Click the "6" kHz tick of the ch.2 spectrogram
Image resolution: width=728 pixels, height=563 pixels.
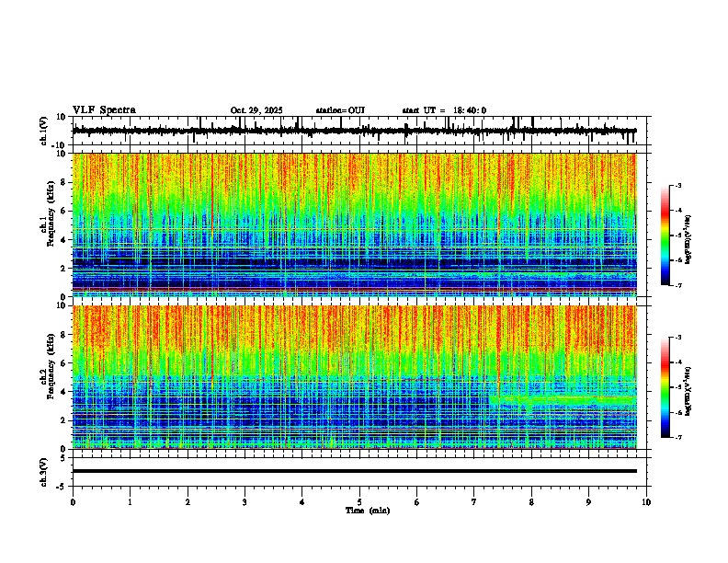63,363
